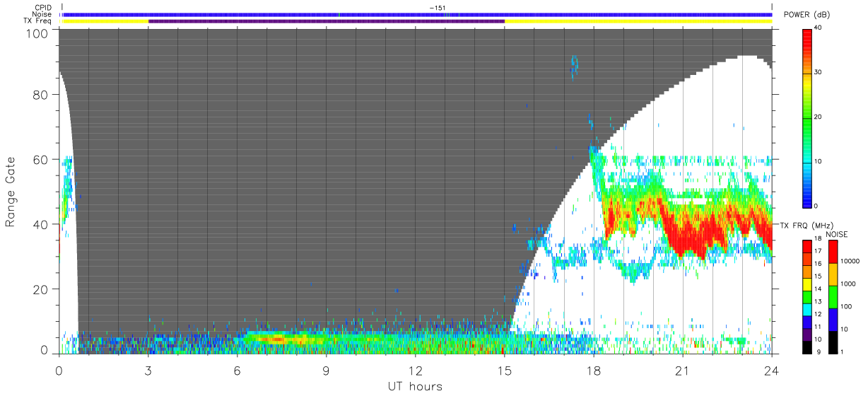868x401 pixels.
Task: Click the 'NOISE' legend title
Action: [x=838, y=234]
